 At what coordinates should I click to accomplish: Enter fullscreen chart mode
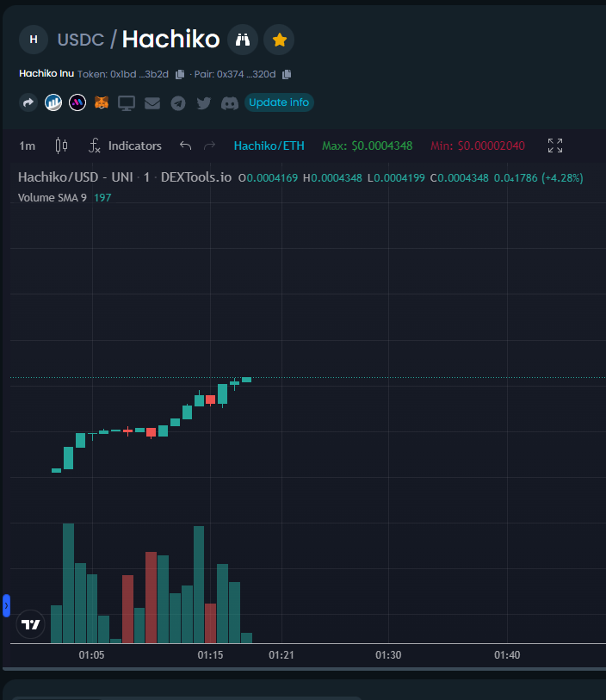pyautogui.click(x=555, y=146)
